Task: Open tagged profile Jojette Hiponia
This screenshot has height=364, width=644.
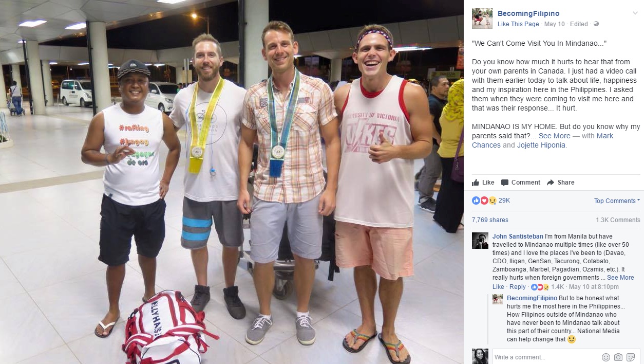Action: pyautogui.click(x=542, y=145)
